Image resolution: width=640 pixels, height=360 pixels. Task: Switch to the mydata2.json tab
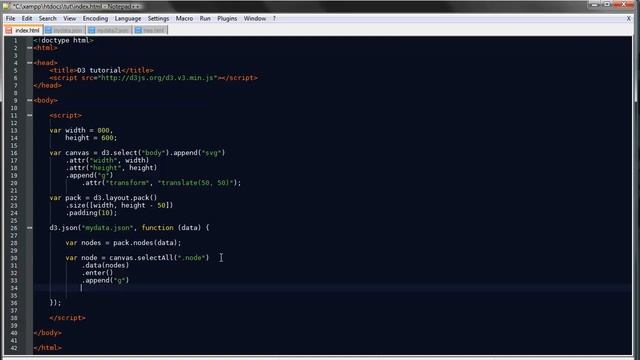pos(109,30)
